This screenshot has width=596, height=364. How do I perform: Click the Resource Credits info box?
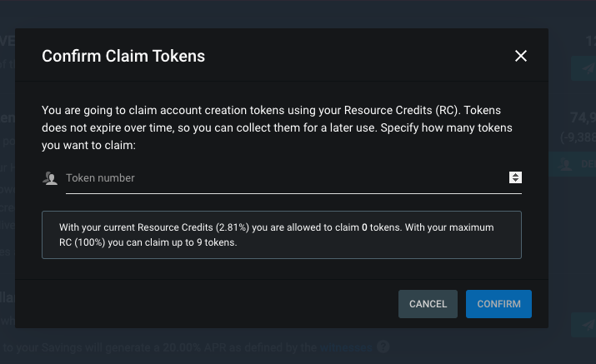[x=282, y=235]
